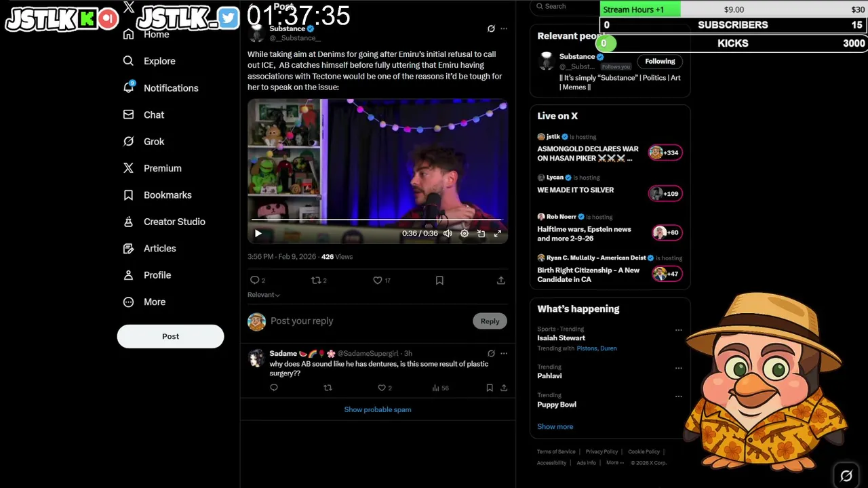Toggle picture-in-picture on the video
This screenshot has height=488, width=868.
[x=481, y=233]
